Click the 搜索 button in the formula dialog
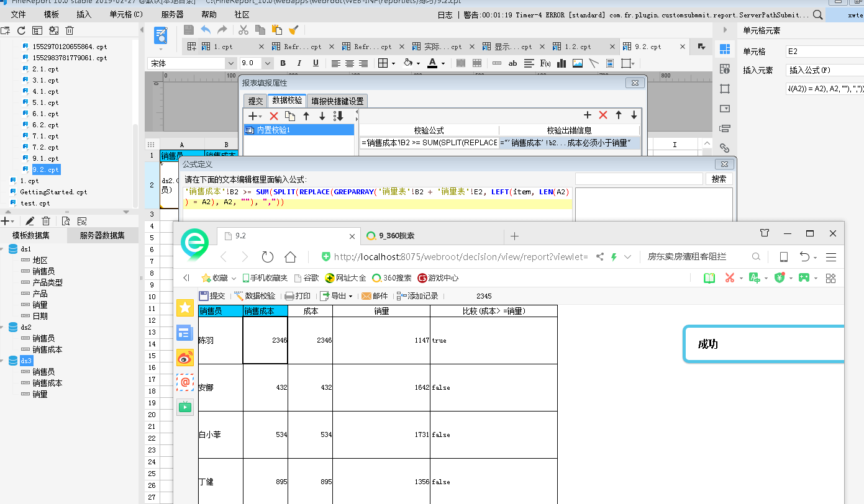This screenshot has height=504, width=864. click(x=719, y=179)
